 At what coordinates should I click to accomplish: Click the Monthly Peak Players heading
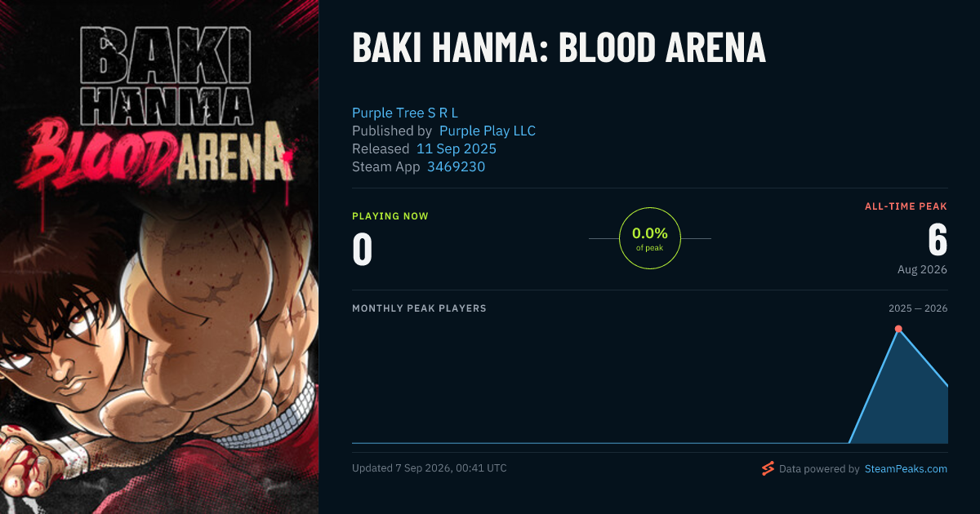[x=419, y=308]
